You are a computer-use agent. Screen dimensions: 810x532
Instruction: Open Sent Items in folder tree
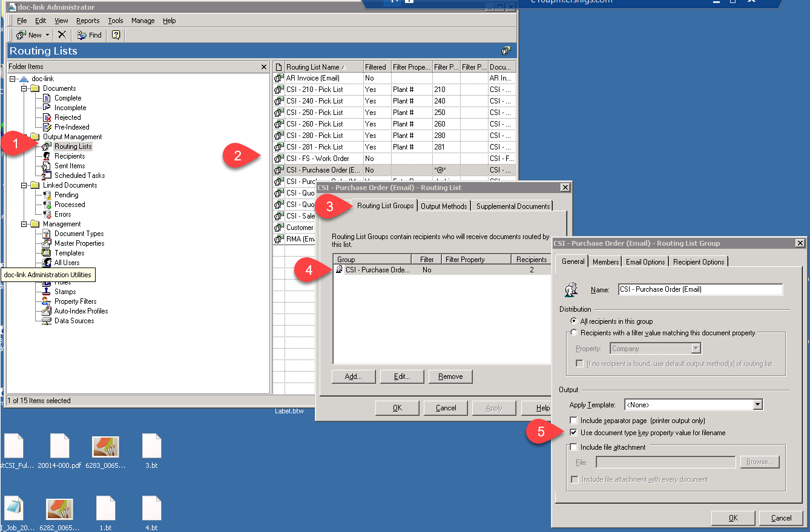tap(70, 166)
